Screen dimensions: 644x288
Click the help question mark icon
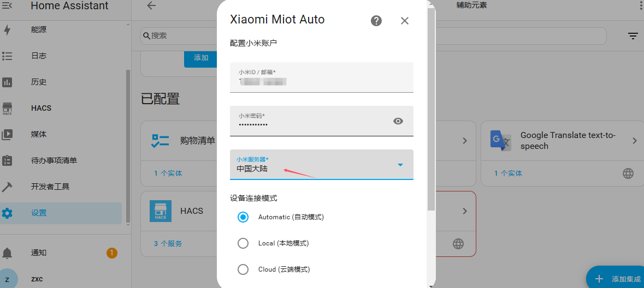pyautogui.click(x=376, y=21)
